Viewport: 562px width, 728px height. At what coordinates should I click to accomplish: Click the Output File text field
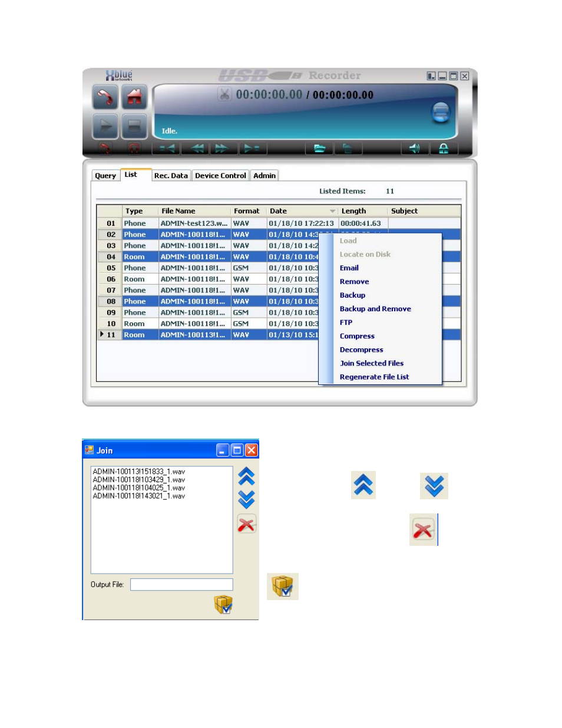(181, 584)
